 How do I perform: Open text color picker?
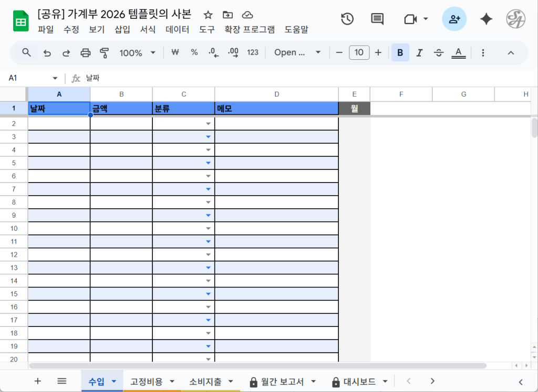pyautogui.click(x=459, y=52)
